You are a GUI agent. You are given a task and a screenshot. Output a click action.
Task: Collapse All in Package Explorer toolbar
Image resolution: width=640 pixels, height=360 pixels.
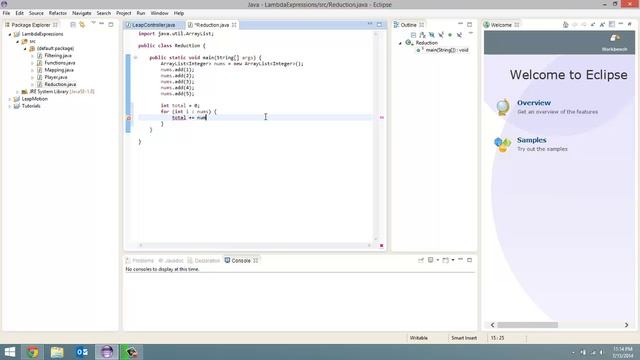coord(73,24)
